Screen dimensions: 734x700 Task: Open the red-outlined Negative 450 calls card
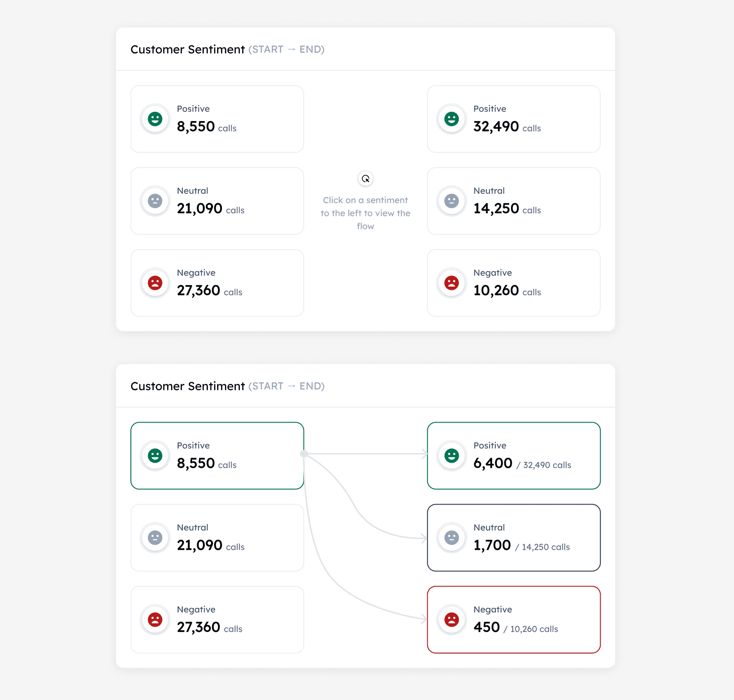tap(514, 619)
